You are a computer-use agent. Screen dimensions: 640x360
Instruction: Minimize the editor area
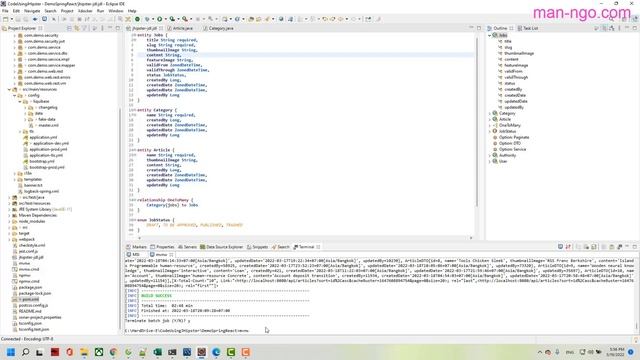coord(471,28)
